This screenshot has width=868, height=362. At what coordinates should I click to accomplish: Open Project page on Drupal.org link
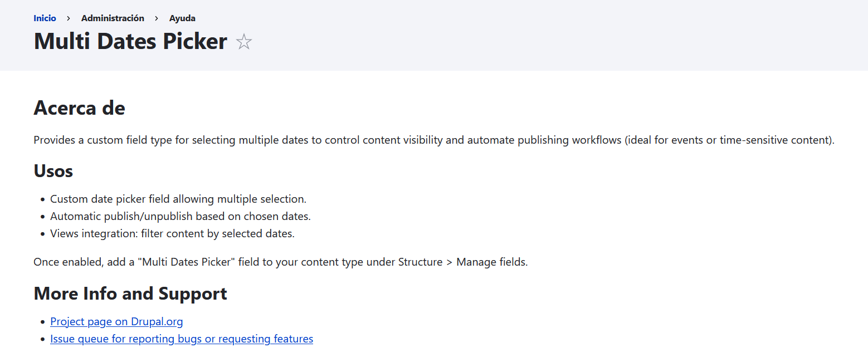[x=116, y=321]
